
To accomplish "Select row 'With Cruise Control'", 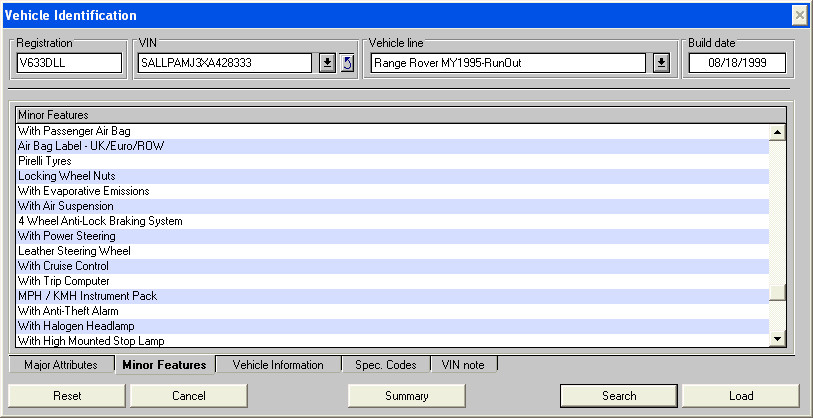I will click(x=393, y=267).
